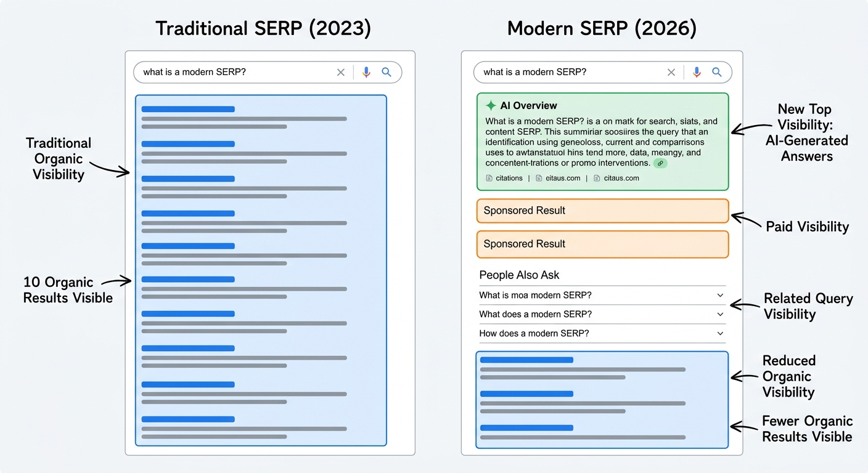Screen dimensions: 868x473
Task: Click the magnifying glass icon in the traditional SERP
Action: coord(387,72)
